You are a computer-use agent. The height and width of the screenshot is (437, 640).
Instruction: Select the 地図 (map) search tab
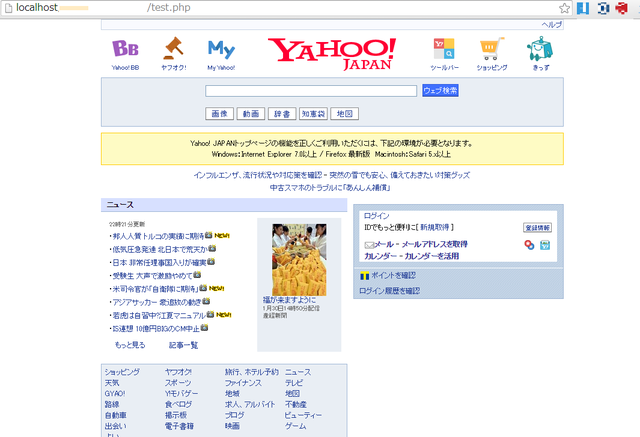[x=344, y=114]
